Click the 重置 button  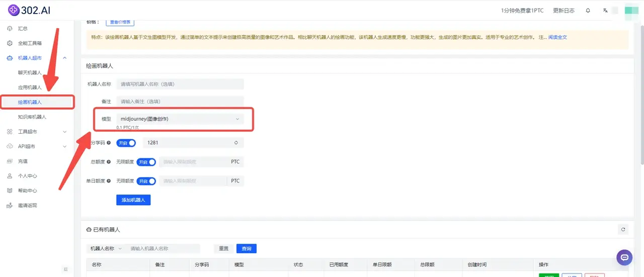(224, 248)
